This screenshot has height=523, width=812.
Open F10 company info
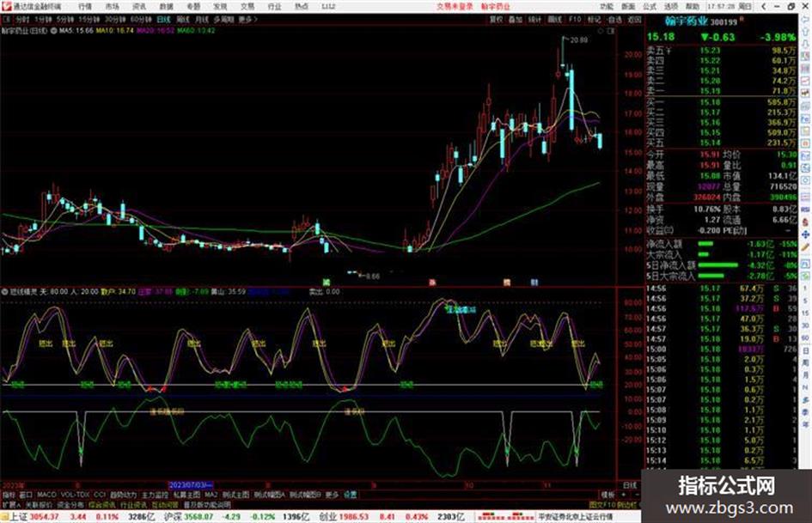[575, 19]
